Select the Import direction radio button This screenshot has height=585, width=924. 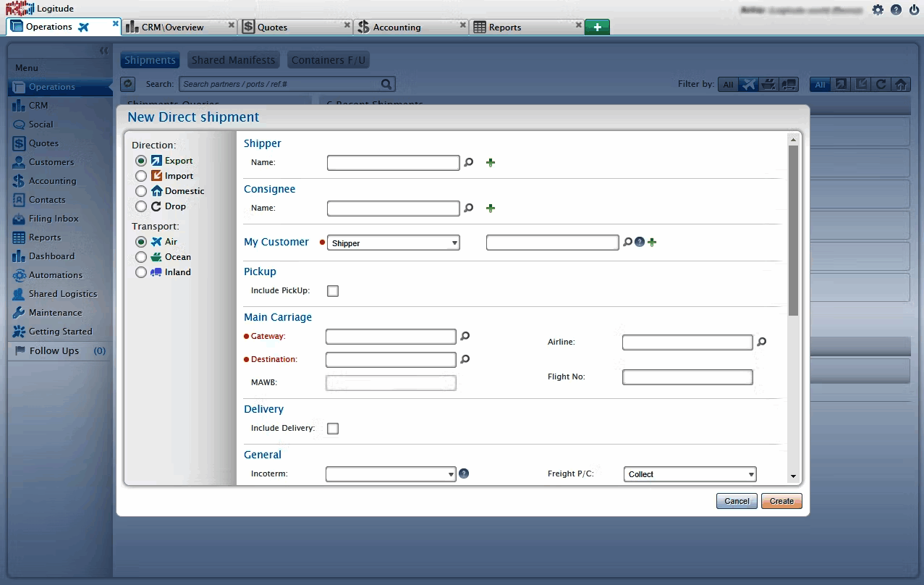[140, 175]
